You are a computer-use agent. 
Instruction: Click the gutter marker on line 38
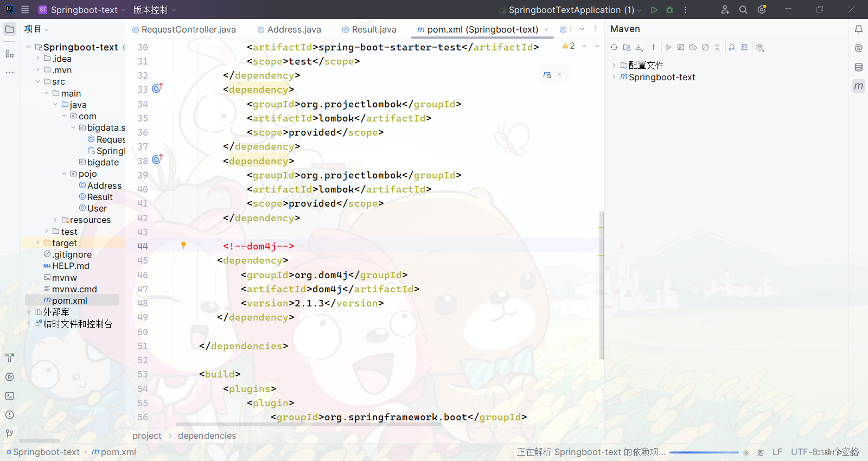point(157,159)
